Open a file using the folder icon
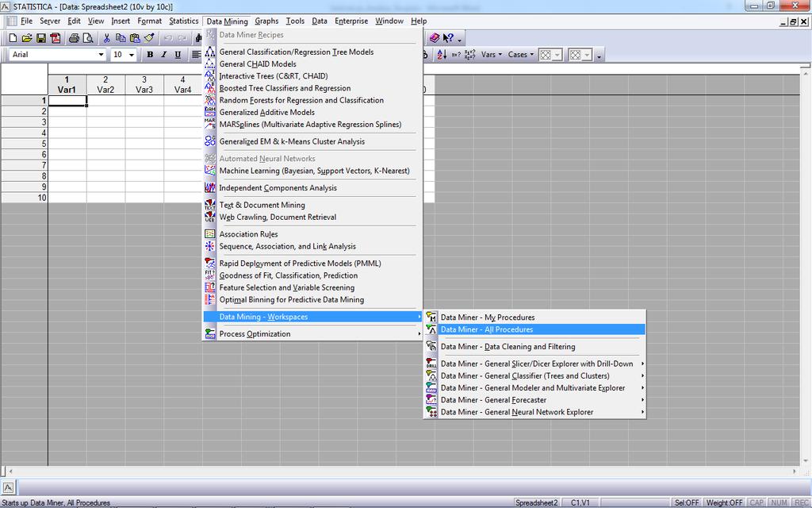The image size is (812, 508). [x=27, y=38]
